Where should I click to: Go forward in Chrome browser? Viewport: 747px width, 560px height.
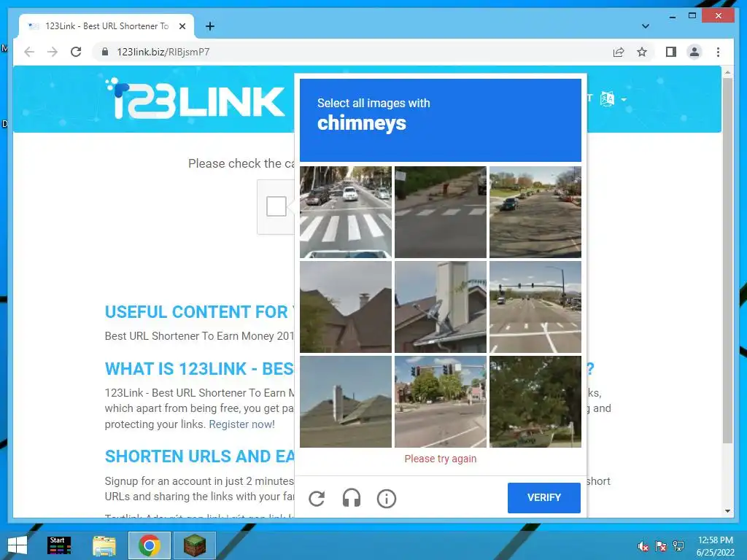point(53,52)
